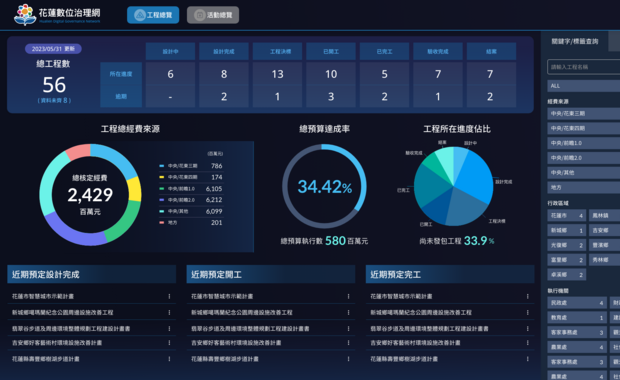Filter funding source by 中央/花東四期

584,128
